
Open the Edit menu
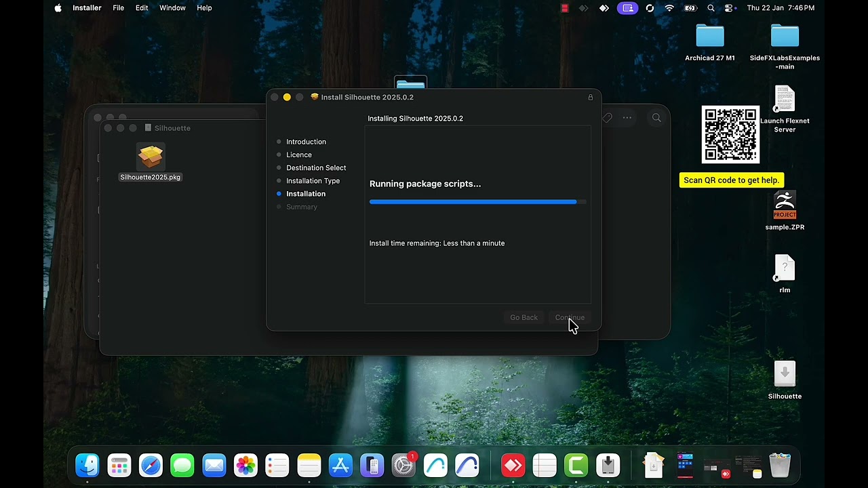point(142,8)
